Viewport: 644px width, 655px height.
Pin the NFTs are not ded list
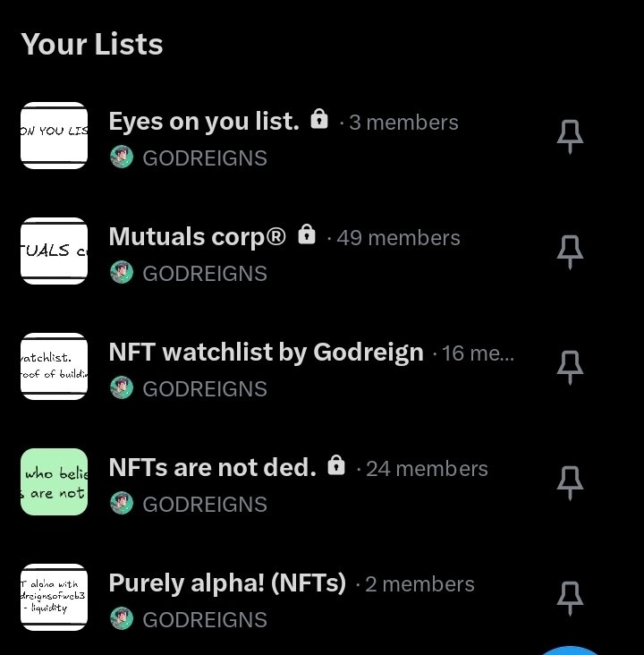coord(570,483)
